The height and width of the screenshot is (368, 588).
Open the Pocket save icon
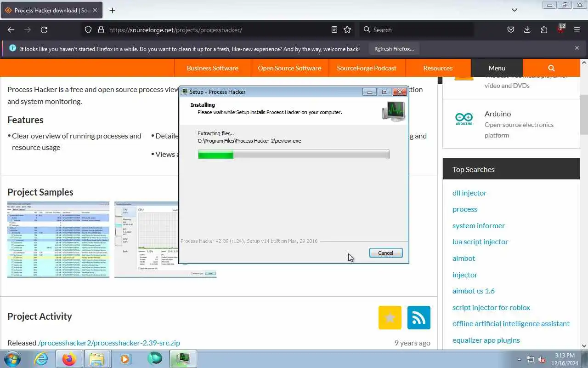pos(510,29)
